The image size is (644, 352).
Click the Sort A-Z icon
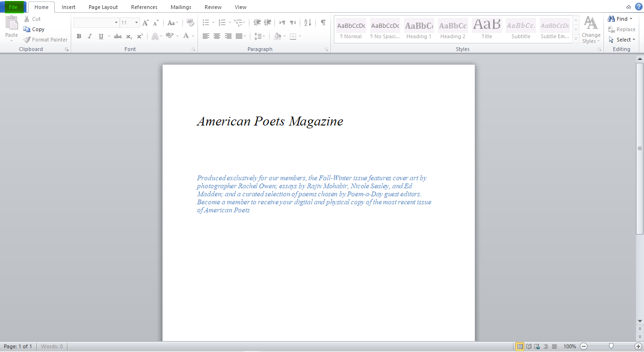click(308, 23)
